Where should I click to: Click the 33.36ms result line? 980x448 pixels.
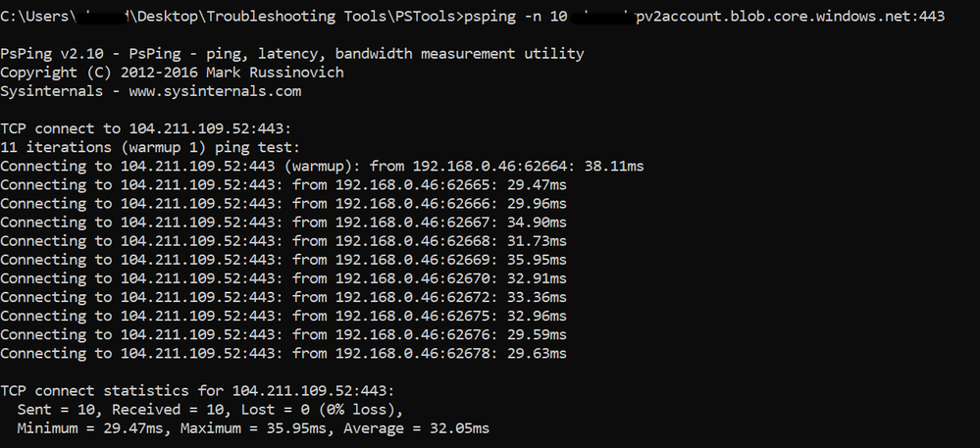click(284, 297)
